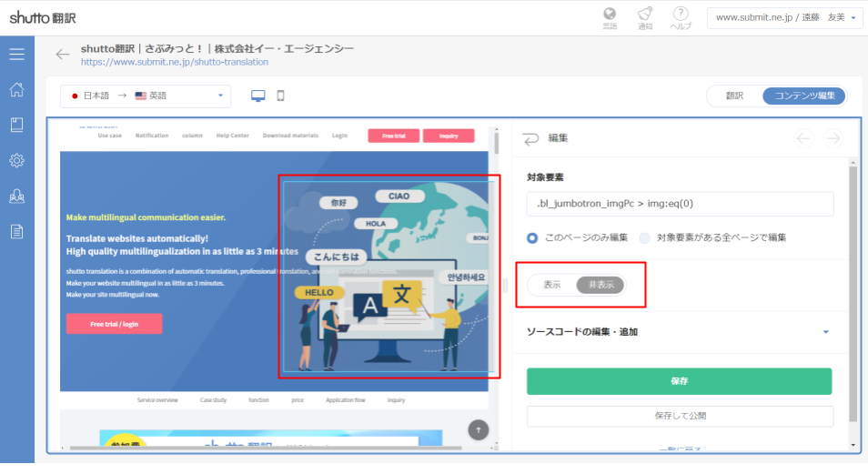This screenshot has height=474, width=868.
Task: Click the scroll-to-top round button in preview
Action: pyautogui.click(x=479, y=429)
